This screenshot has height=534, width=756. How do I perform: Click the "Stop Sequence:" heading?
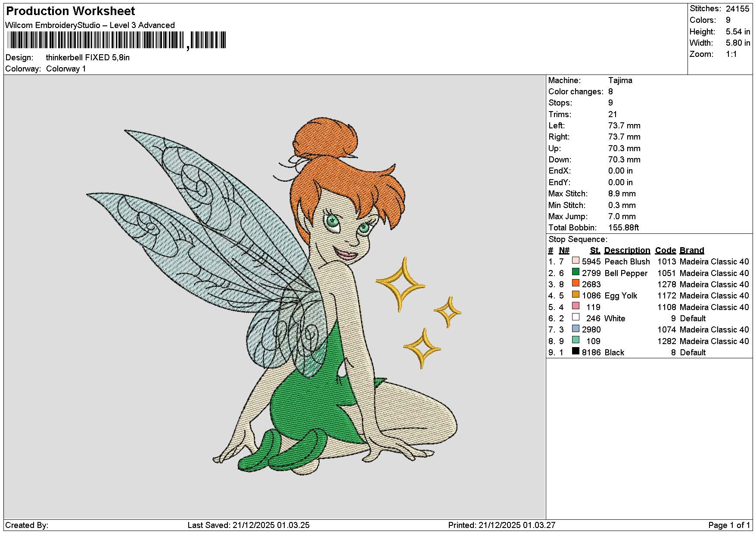[578, 239]
